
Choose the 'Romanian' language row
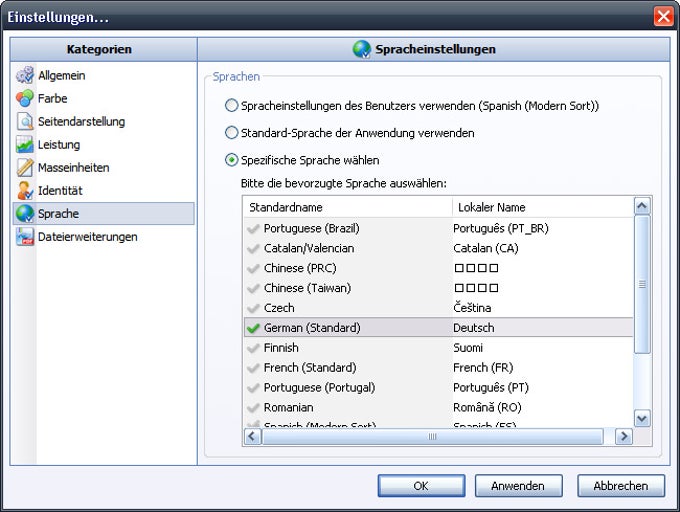point(438,408)
